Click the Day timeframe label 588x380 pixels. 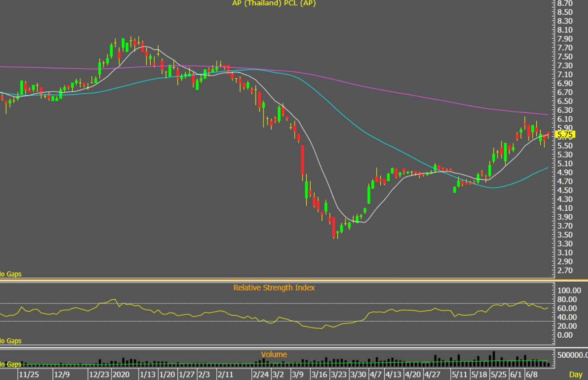(576, 374)
